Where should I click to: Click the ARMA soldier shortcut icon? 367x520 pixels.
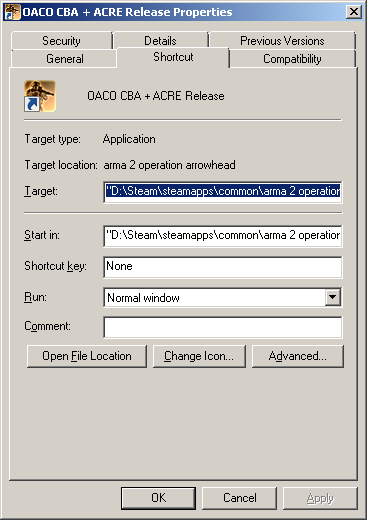[x=40, y=96]
